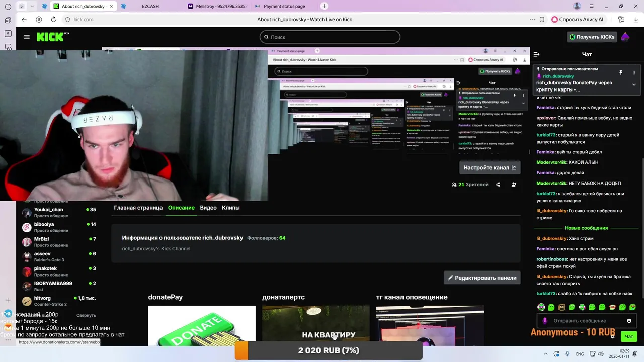Screen dimensions: 644x362
Task: Open the Yandex browser profile avatar
Action: [x=577, y=6]
